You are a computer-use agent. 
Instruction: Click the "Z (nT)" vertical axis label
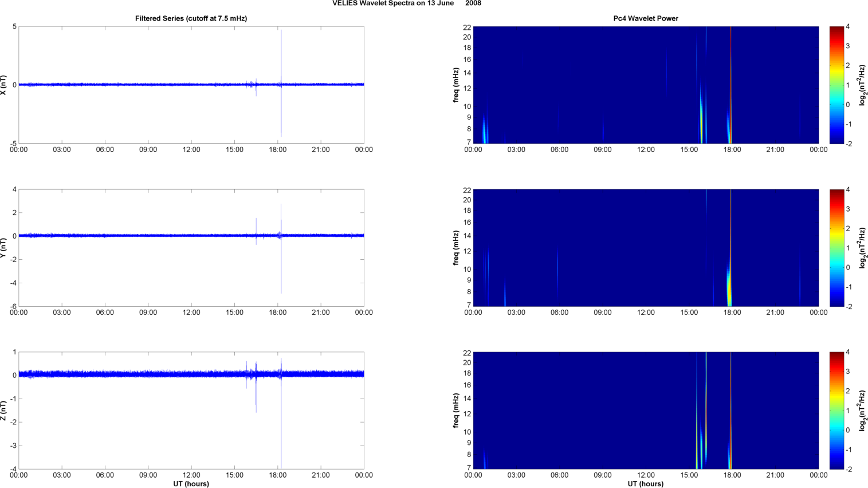(x=4, y=411)
